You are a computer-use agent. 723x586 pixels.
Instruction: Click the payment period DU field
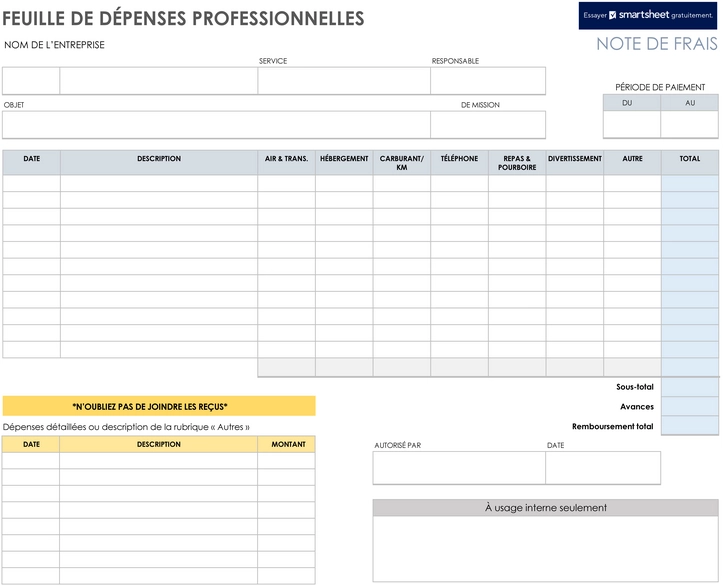pos(632,124)
